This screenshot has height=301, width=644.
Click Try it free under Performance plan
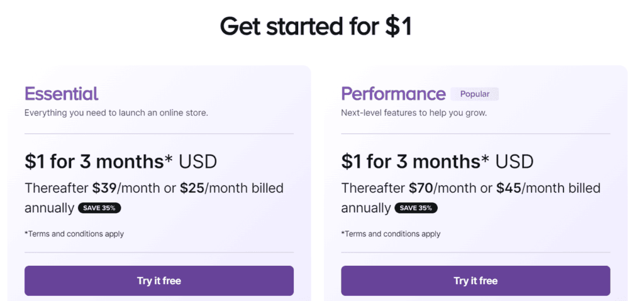(x=475, y=281)
